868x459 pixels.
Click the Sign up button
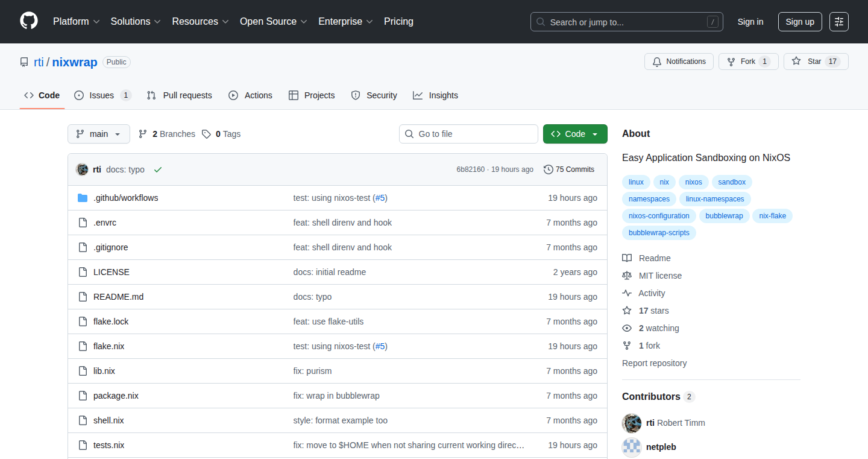[800, 22]
